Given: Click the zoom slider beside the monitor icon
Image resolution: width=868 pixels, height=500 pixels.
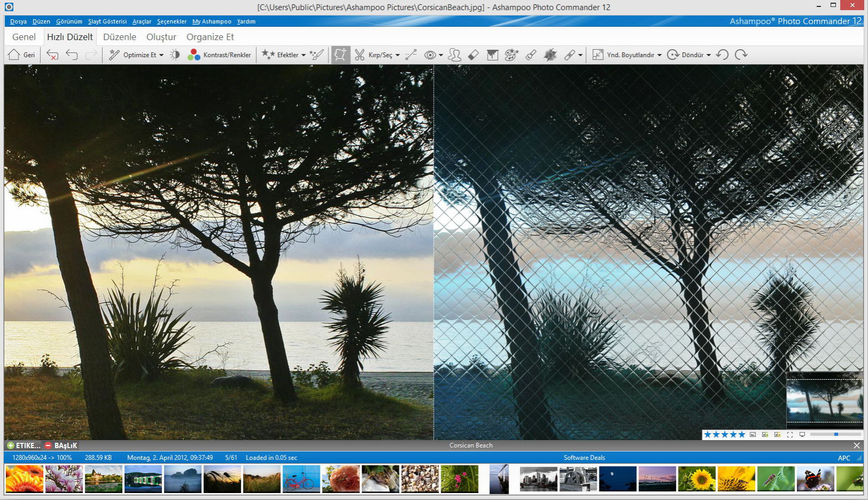Looking at the screenshot, I should [835, 435].
